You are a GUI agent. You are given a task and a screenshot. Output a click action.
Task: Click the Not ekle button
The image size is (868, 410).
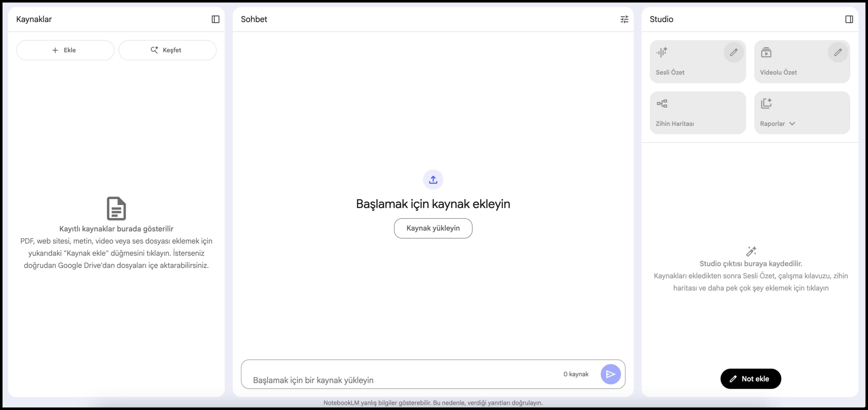(x=751, y=379)
